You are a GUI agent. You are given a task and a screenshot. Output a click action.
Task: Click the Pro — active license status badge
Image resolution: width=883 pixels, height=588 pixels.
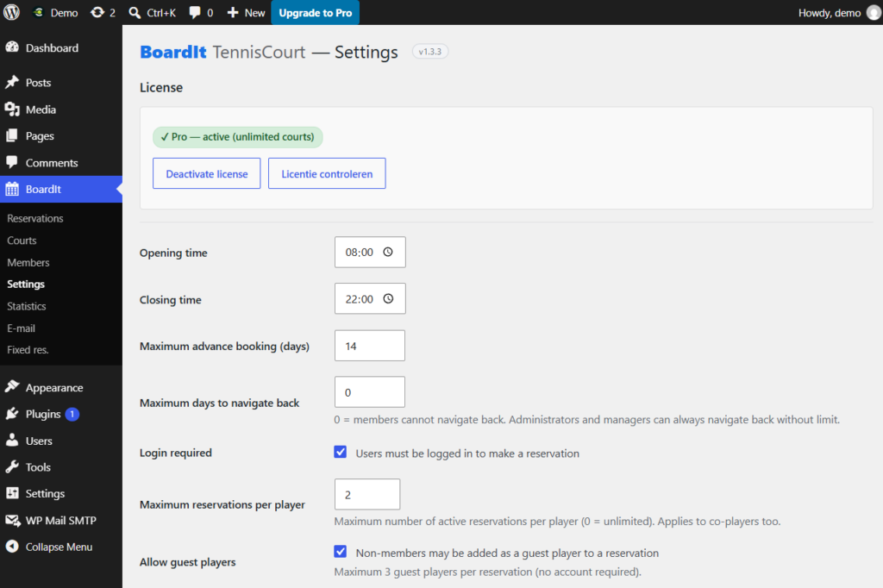[238, 137]
